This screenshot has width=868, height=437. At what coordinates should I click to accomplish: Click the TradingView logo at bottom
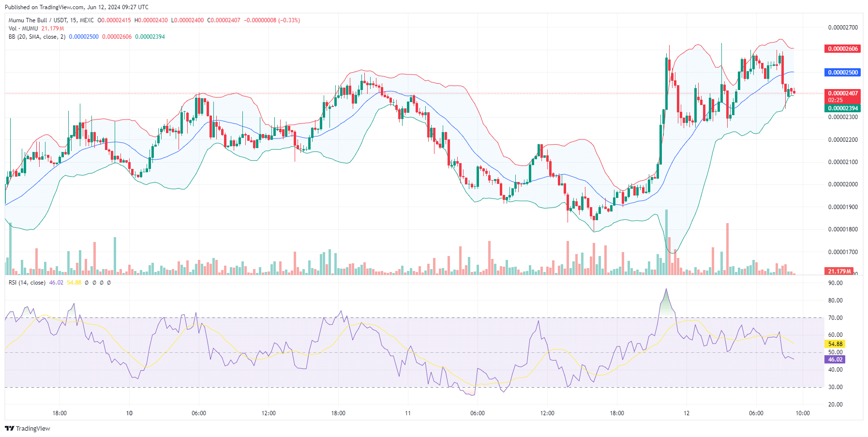28,428
